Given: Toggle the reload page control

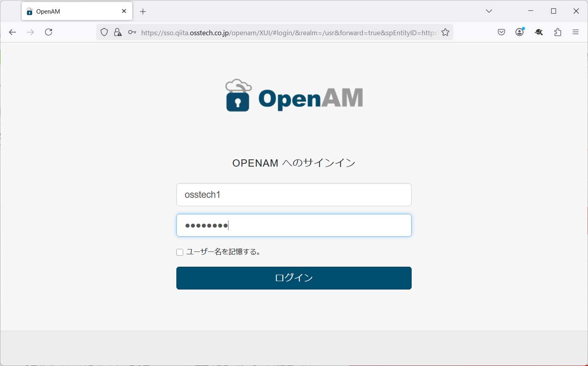Looking at the screenshot, I should pos(48,32).
